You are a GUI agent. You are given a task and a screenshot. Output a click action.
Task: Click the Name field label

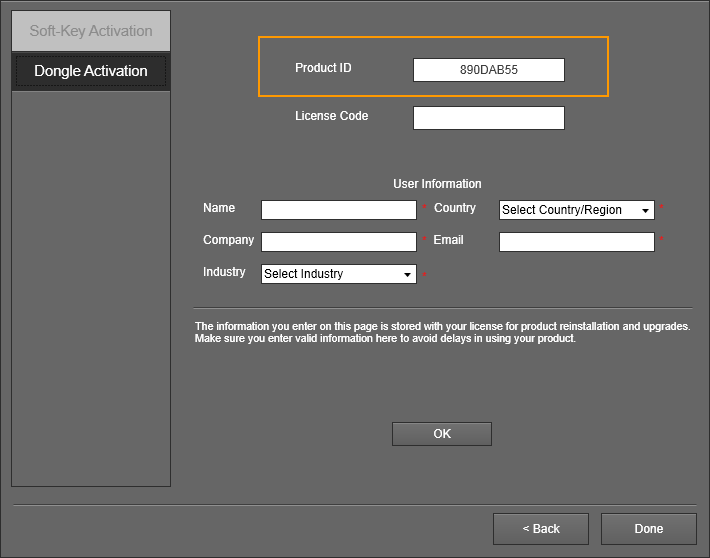(x=219, y=208)
